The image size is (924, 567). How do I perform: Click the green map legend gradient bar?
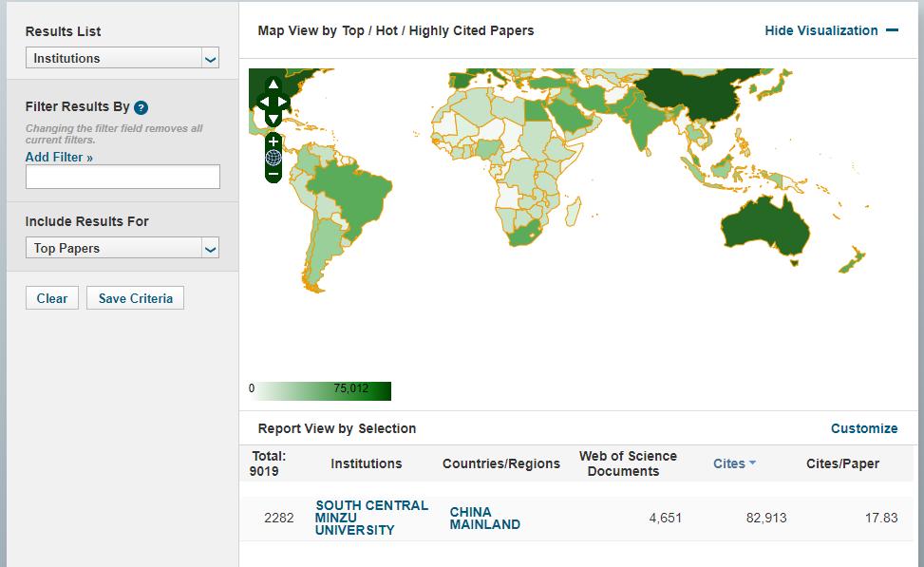[x=323, y=390]
